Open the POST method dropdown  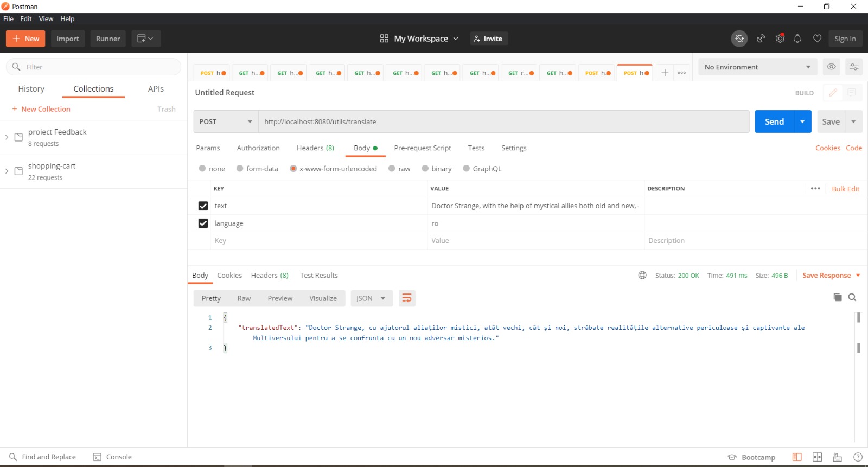pyautogui.click(x=226, y=121)
